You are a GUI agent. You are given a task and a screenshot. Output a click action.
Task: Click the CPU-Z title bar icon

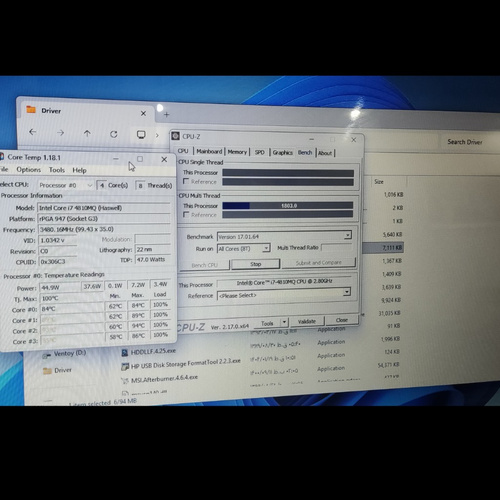click(175, 136)
